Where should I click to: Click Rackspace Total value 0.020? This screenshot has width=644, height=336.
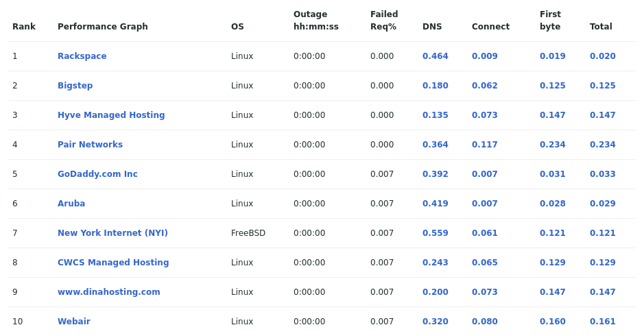603,56
